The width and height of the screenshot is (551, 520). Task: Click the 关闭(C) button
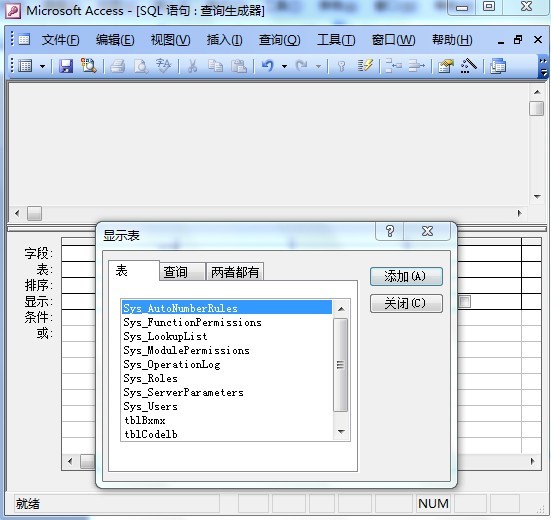pyautogui.click(x=406, y=303)
